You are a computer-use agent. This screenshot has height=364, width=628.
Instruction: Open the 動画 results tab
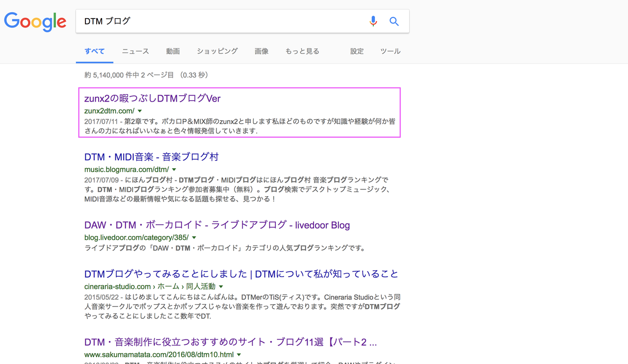click(x=173, y=51)
